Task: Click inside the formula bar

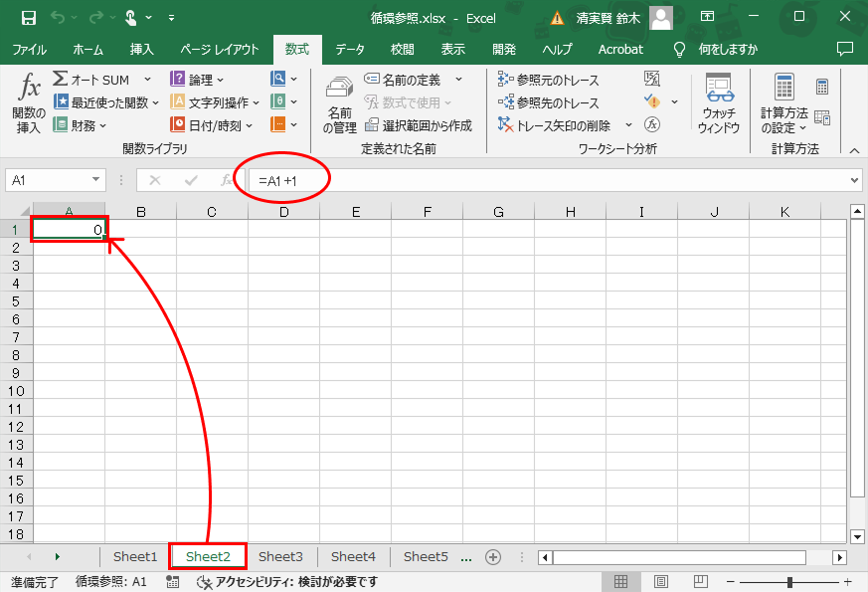Action: coord(447,179)
